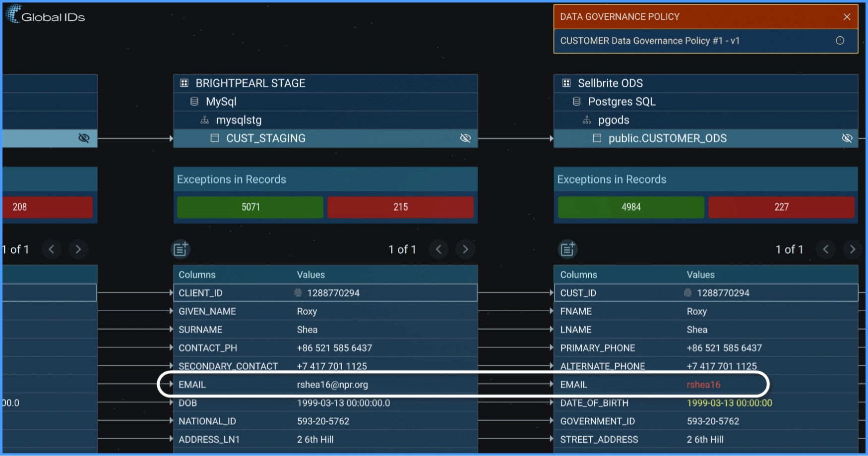
Task: Select the CONTACT_PH row
Action: click(325, 348)
